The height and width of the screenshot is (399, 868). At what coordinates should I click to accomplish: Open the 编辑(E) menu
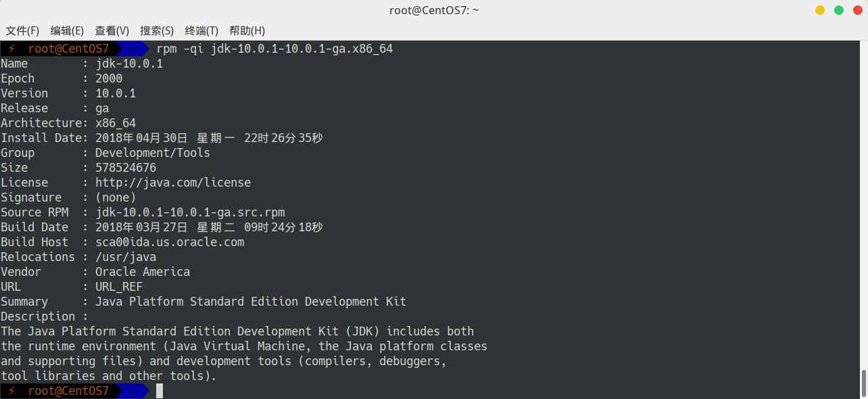(67, 31)
